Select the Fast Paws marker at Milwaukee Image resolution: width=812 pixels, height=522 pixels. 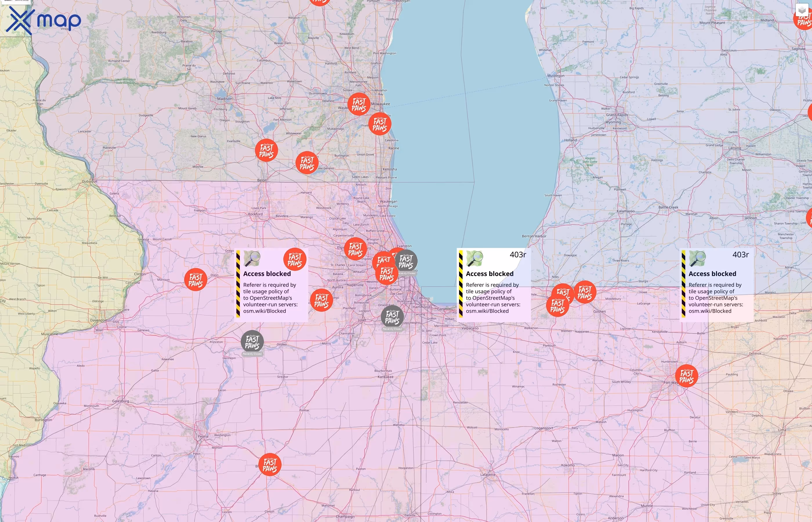pos(359,104)
